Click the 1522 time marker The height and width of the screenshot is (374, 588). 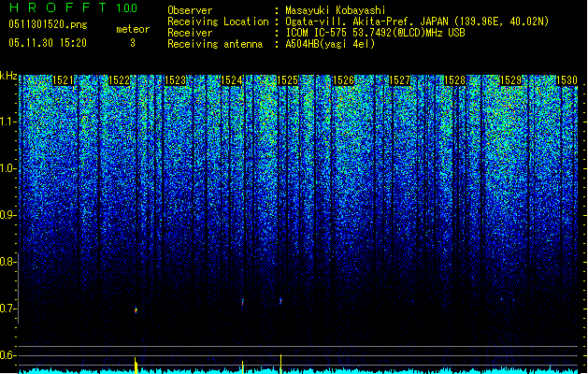click(119, 80)
